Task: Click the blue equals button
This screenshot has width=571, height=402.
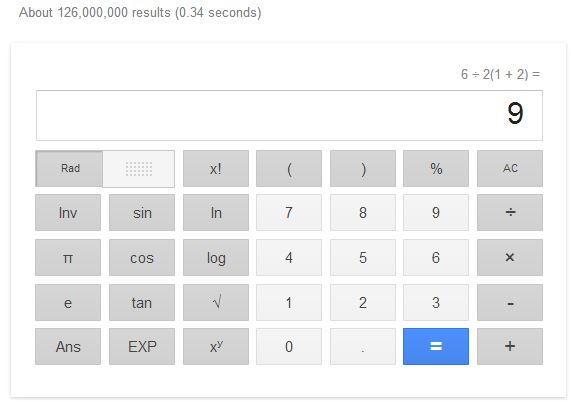Action: coord(436,346)
